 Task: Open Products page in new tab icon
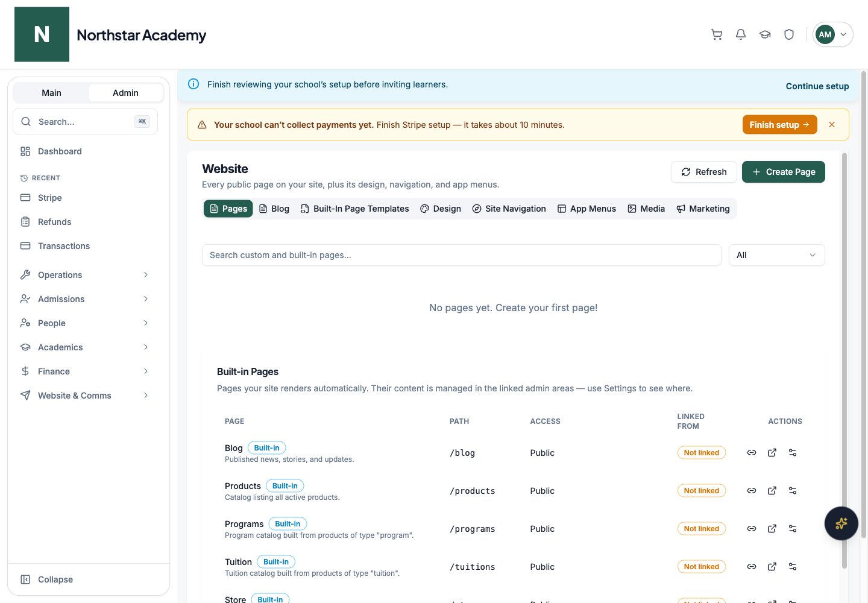coord(772,491)
